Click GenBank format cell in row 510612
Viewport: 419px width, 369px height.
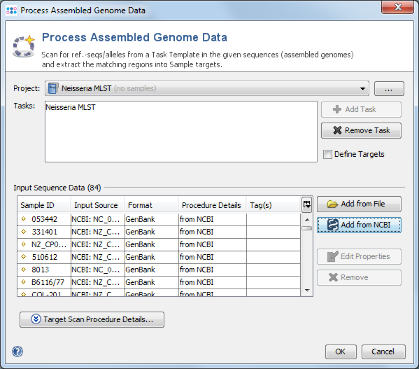click(x=151, y=257)
